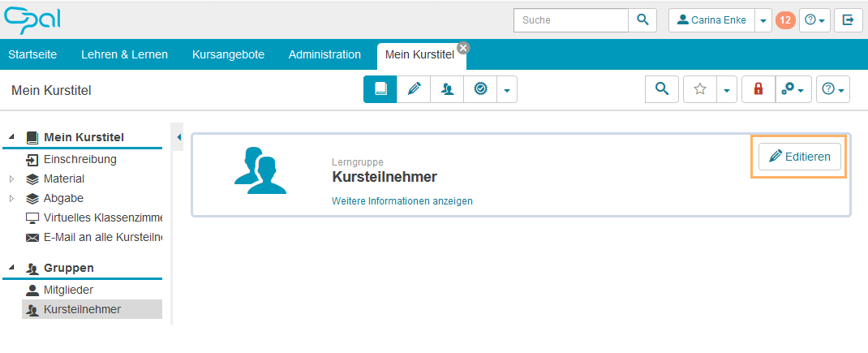Open the Abgabe course element
Viewport: 868px width, 353px height.
[x=63, y=198]
